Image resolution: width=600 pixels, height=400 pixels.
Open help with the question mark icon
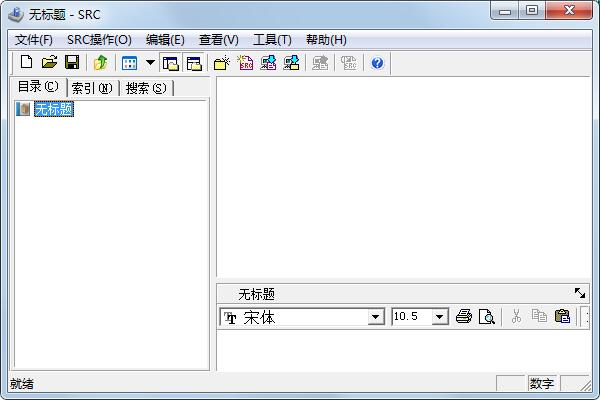[x=377, y=63]
